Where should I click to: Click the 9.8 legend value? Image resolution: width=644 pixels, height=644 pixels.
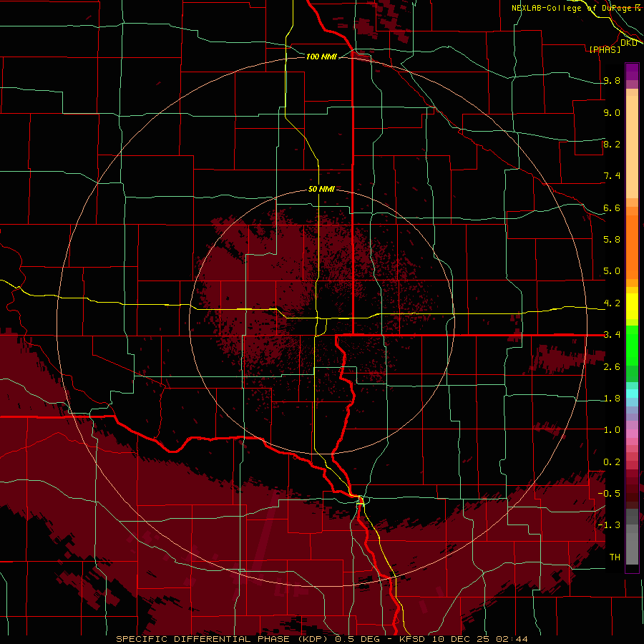point(612,80)
